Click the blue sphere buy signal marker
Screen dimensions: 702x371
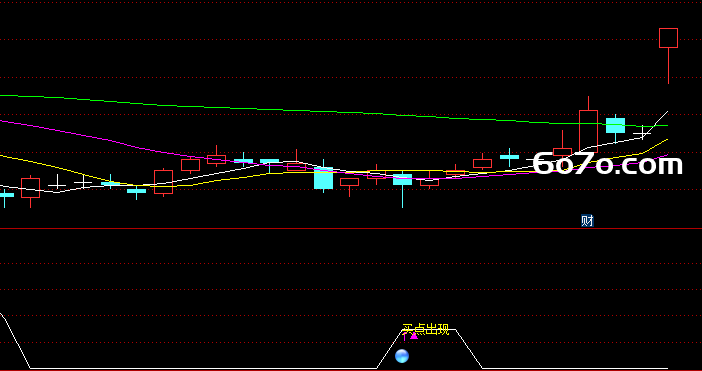(x=402, y=356)
